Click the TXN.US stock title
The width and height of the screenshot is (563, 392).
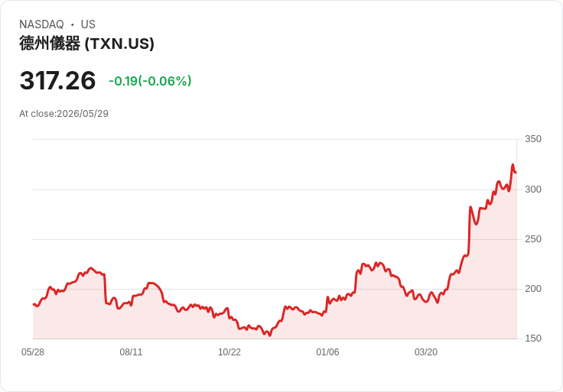point(86,44)
